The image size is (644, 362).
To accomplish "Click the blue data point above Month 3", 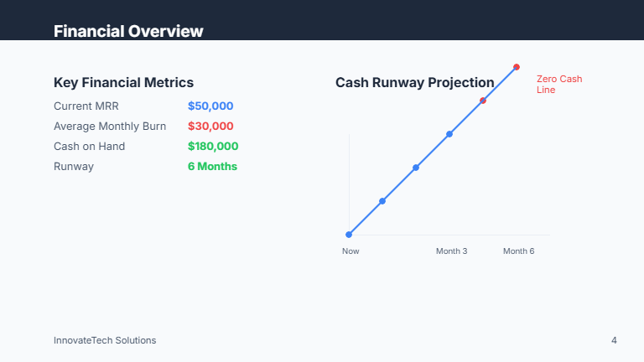I will click(449, 134).
